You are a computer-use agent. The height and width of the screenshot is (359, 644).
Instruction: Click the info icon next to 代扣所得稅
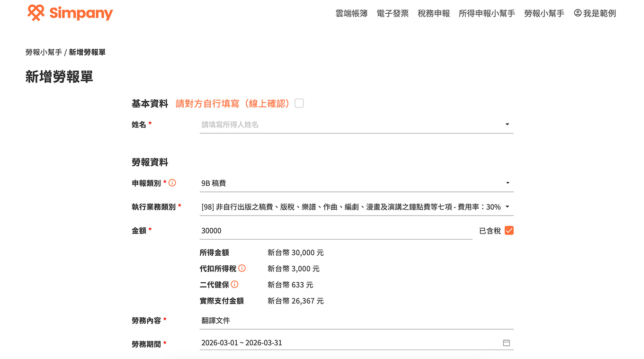tap(242, 268)
